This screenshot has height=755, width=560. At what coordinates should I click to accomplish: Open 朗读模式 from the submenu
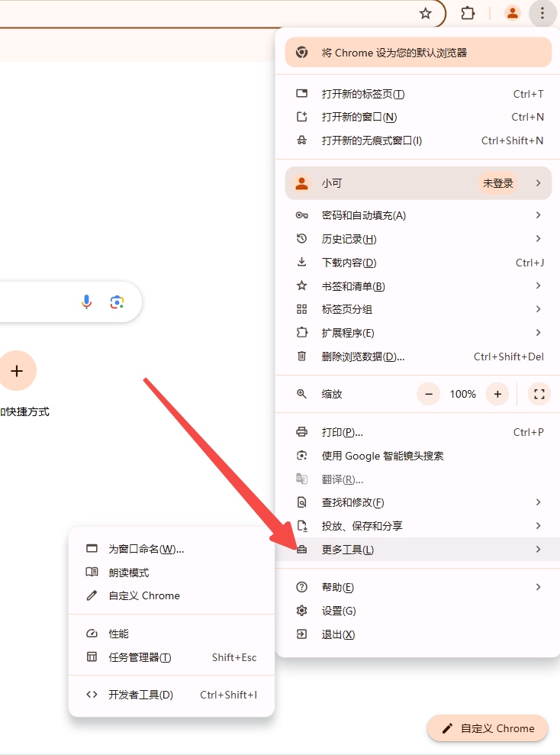click(x=172, y=573)
